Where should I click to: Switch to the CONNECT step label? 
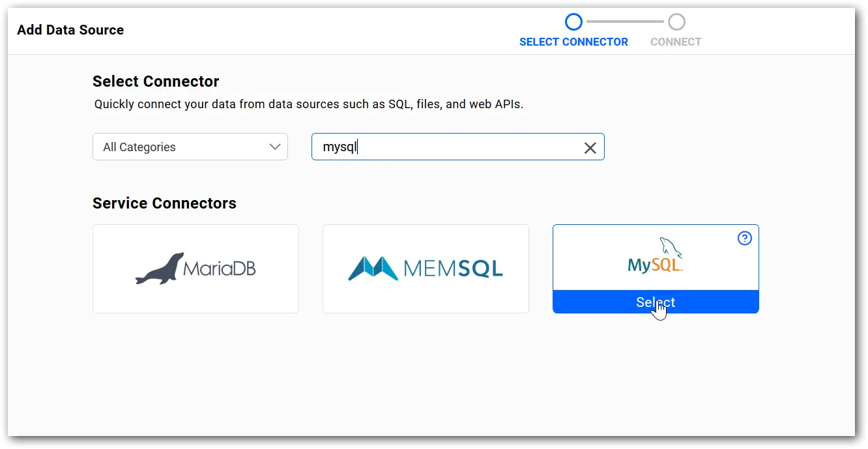pos(676,42)
